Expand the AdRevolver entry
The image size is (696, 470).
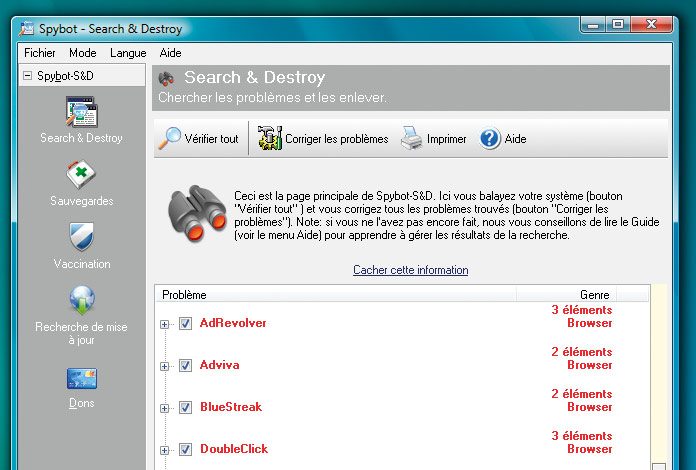tap(164, 324)
